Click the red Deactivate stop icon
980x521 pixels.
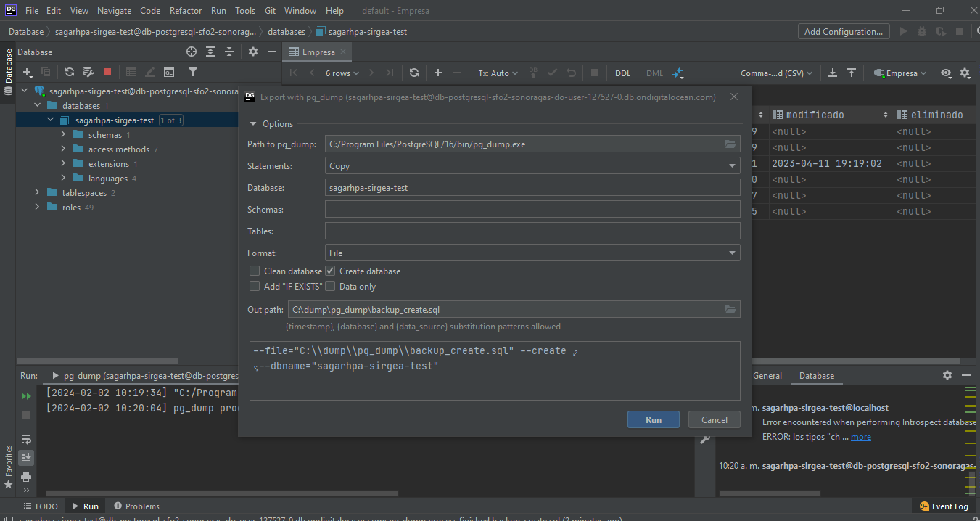107,72
